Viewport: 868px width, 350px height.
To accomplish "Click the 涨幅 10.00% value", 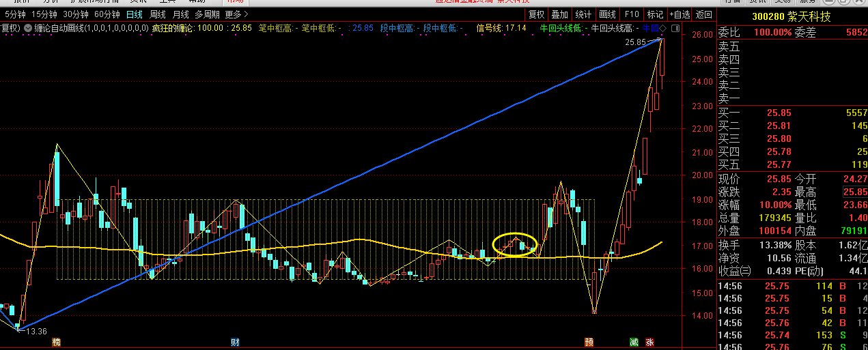I will click(775, 205).
